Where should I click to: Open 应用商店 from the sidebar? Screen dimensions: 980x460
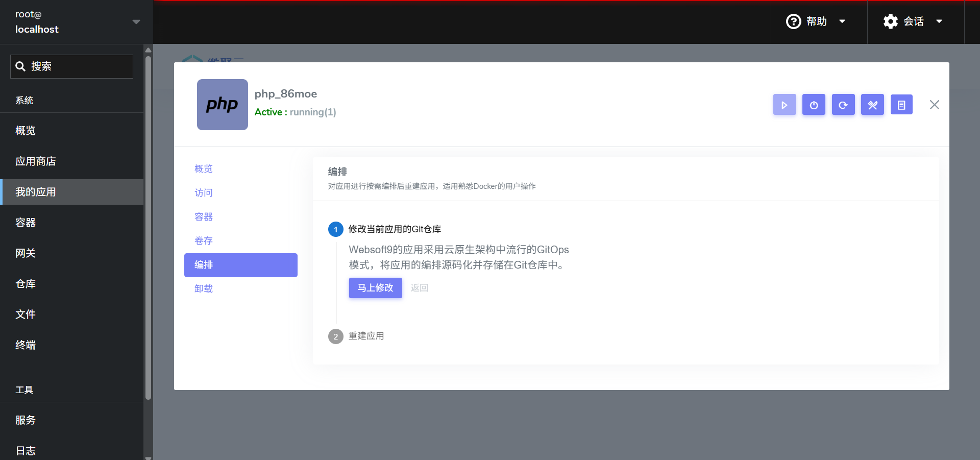(x=36, y=161)
